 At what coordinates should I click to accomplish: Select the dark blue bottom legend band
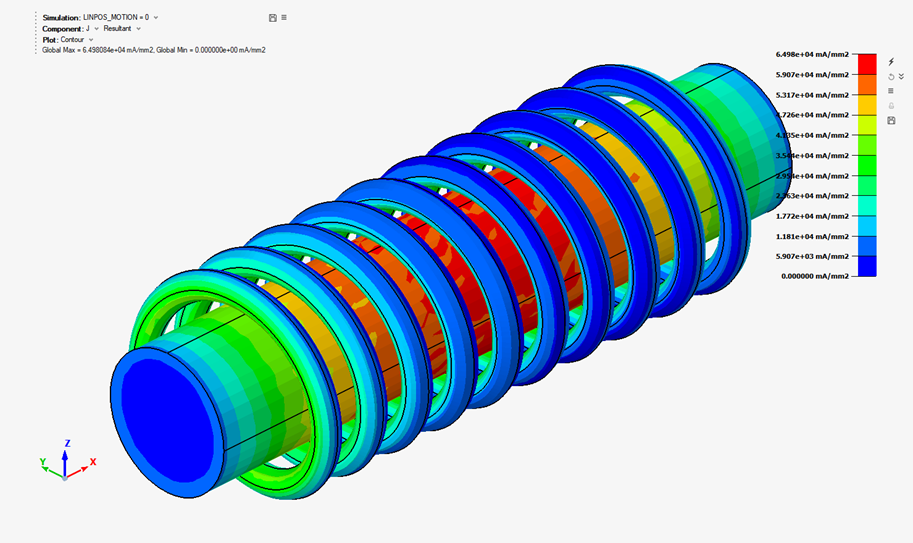pyautogui.click(x=867, y=266)
